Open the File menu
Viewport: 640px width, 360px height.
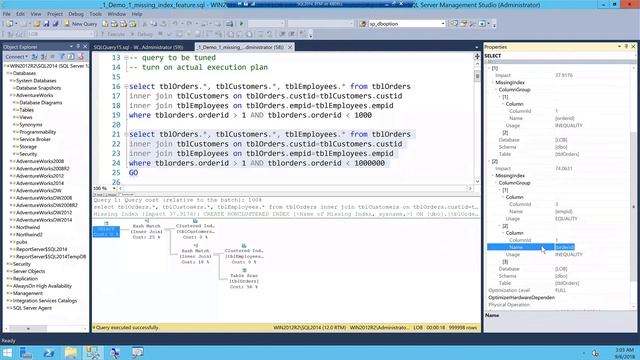point(7,14)
